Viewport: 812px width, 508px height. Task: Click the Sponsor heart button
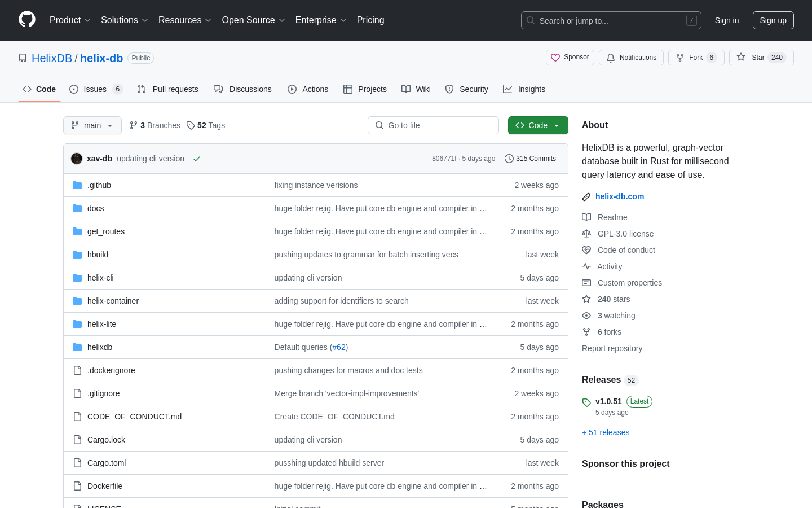(570, 58)
